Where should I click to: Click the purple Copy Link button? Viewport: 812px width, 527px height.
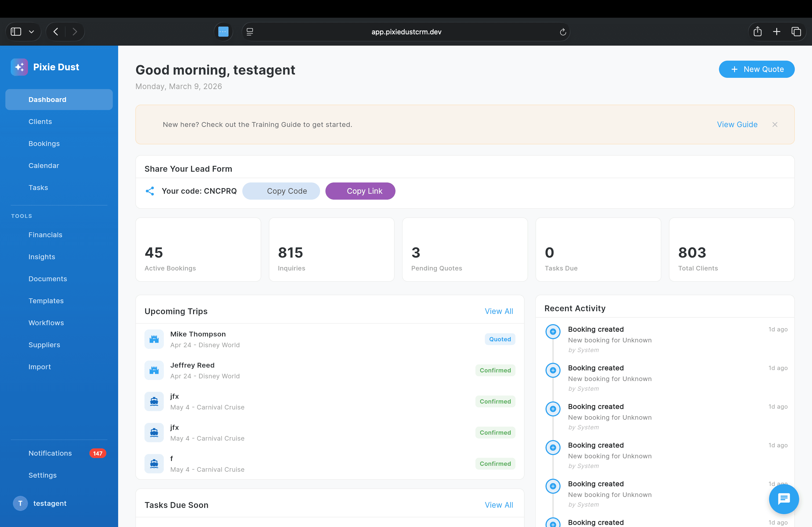[x=360, y=191]
